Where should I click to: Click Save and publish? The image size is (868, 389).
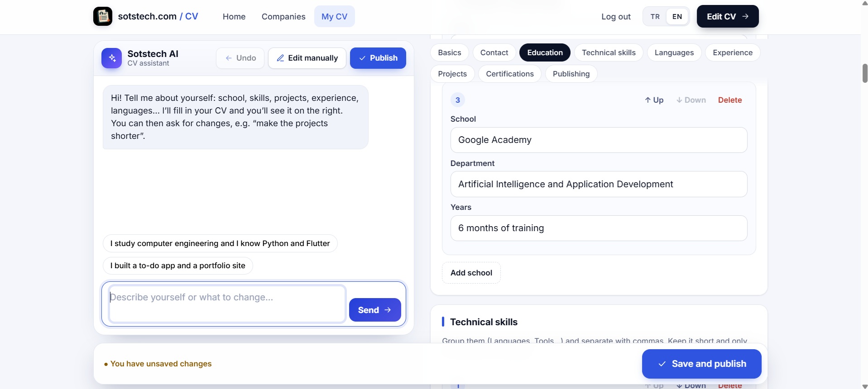[x=701, y=364]
